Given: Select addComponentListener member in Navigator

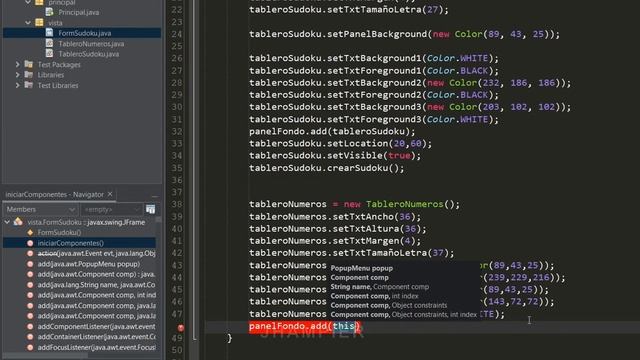Looking at the screenshot, I should [96, 327].
